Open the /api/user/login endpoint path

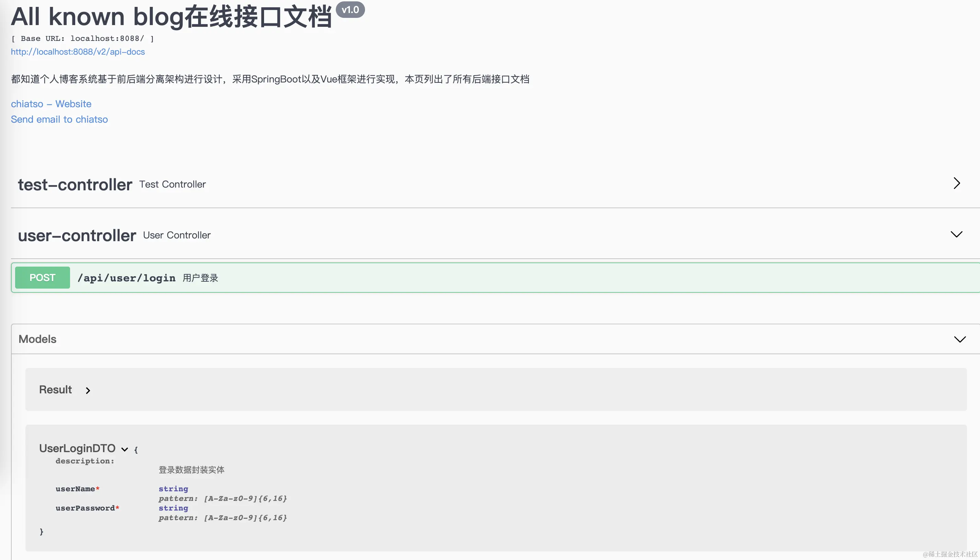126,278
